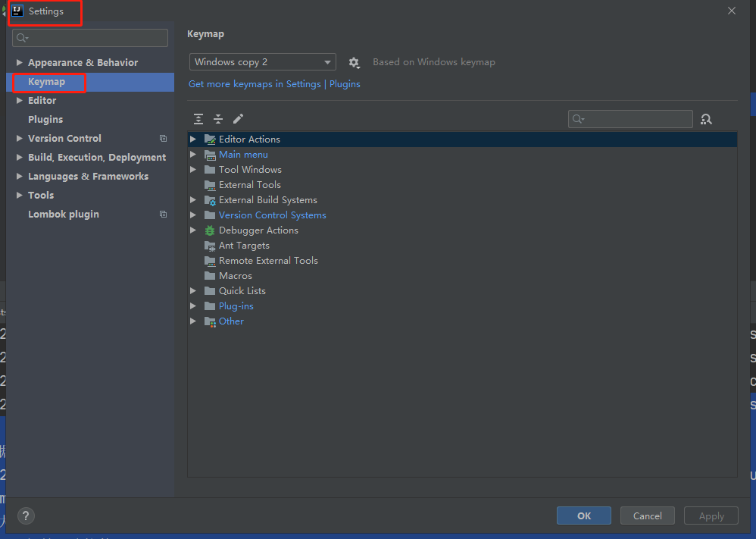Click the Apply button
The image size is (756, 539).
tap(711, 515)
